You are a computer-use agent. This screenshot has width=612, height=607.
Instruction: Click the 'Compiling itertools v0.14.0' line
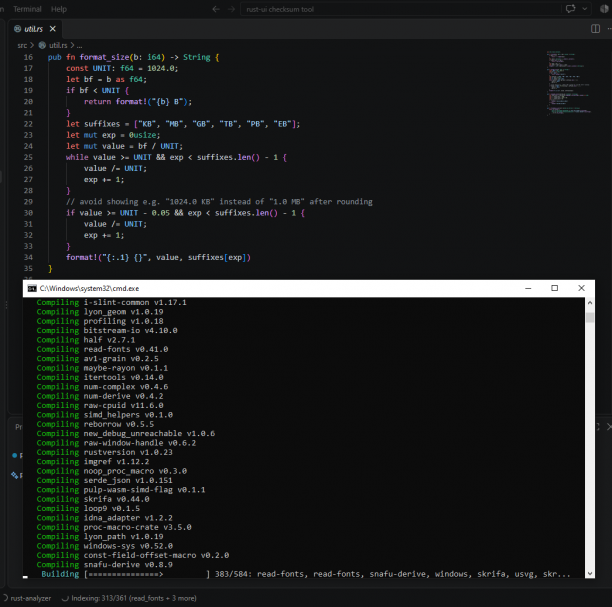coord(100,377)
